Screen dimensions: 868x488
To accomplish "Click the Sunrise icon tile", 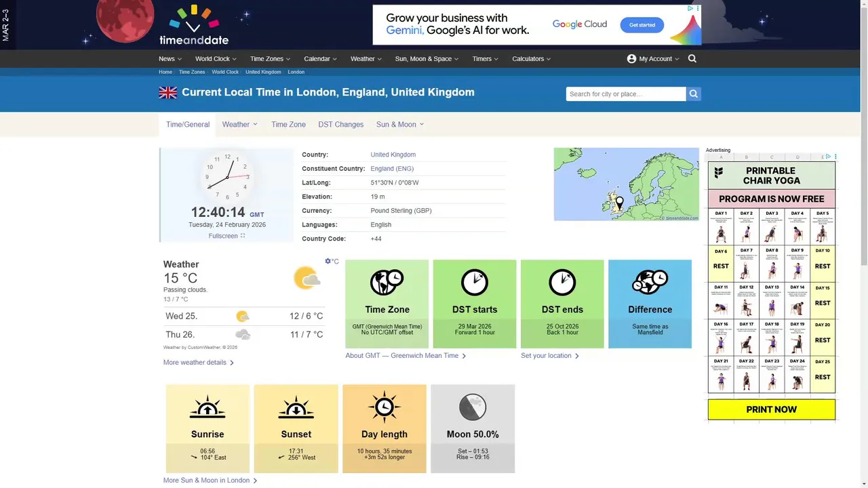I will point(208,428).
